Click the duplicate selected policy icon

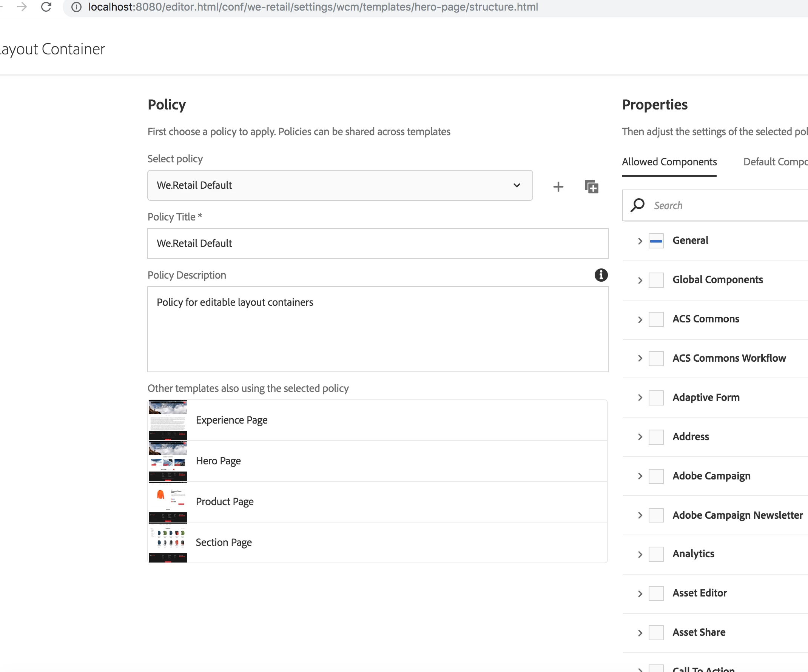coord(591,187)
